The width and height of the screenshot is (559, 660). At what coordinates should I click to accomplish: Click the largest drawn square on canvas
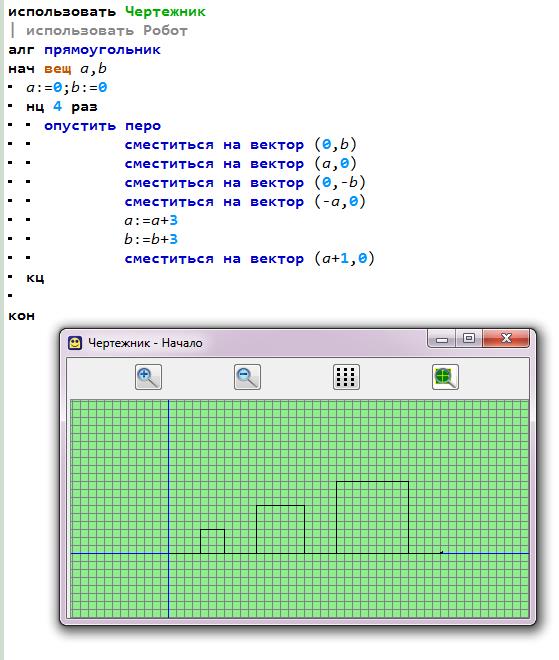[373, 517]
